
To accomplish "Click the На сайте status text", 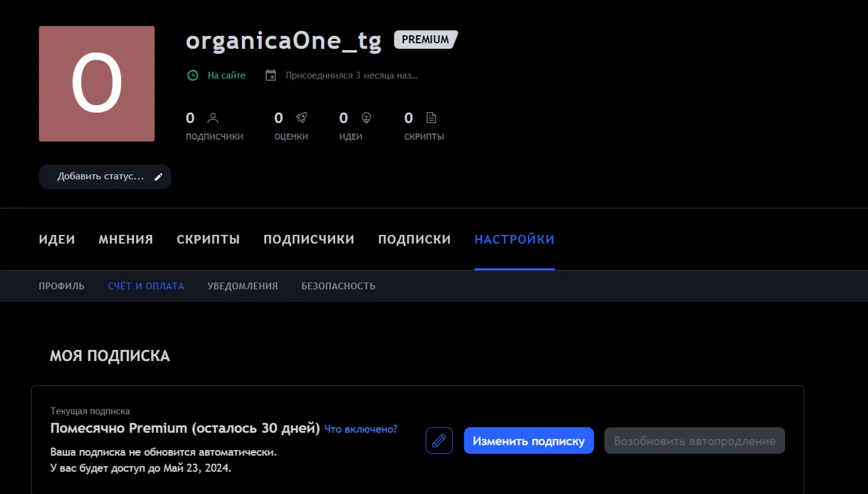I will tap(226, 75).
